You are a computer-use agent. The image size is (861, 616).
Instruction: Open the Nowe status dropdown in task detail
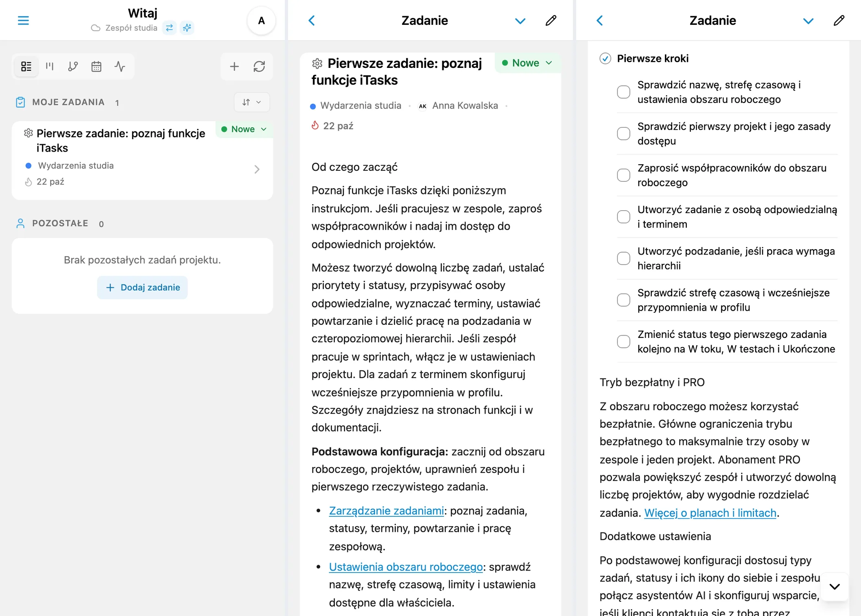[x=528, y=63]
